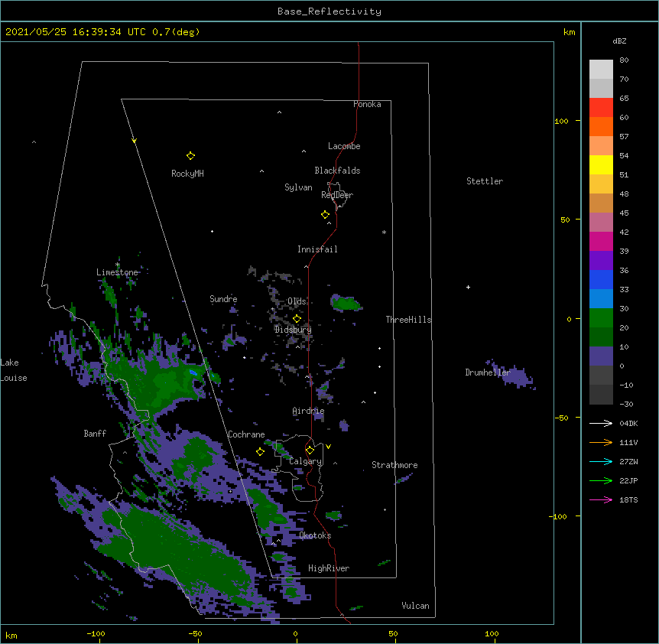
Task: Click the magenta 18TS arrow in legend
Action: pos(601,499)
